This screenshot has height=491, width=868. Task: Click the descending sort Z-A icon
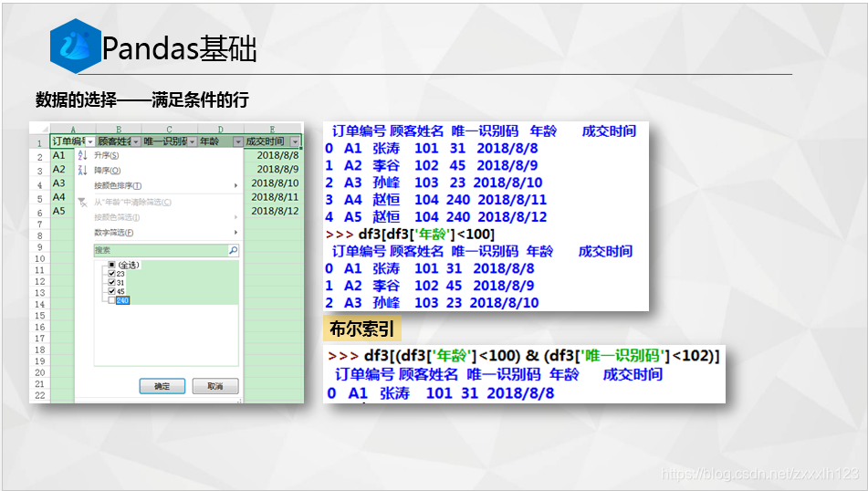(82, 170)
